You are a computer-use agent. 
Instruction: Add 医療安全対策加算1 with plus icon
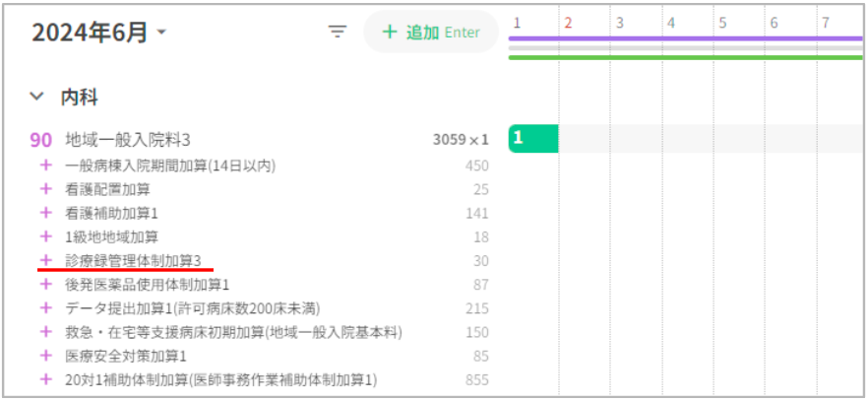pyautogui.click(x=44, y=356)
